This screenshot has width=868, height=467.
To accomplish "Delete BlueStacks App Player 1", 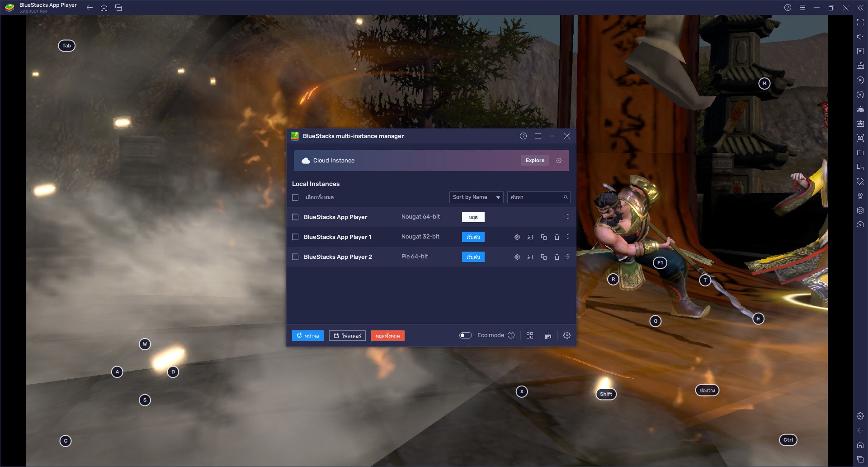I will tap(557, 237).
